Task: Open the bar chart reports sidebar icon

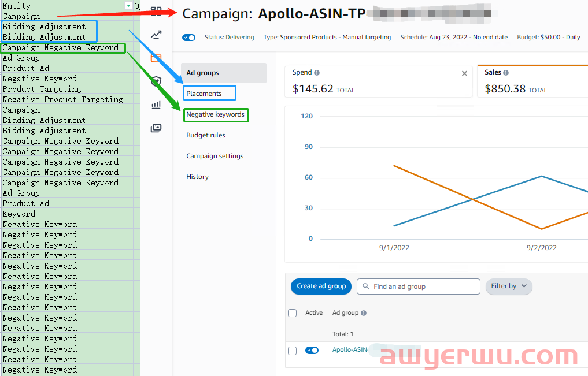Action: 156,105
